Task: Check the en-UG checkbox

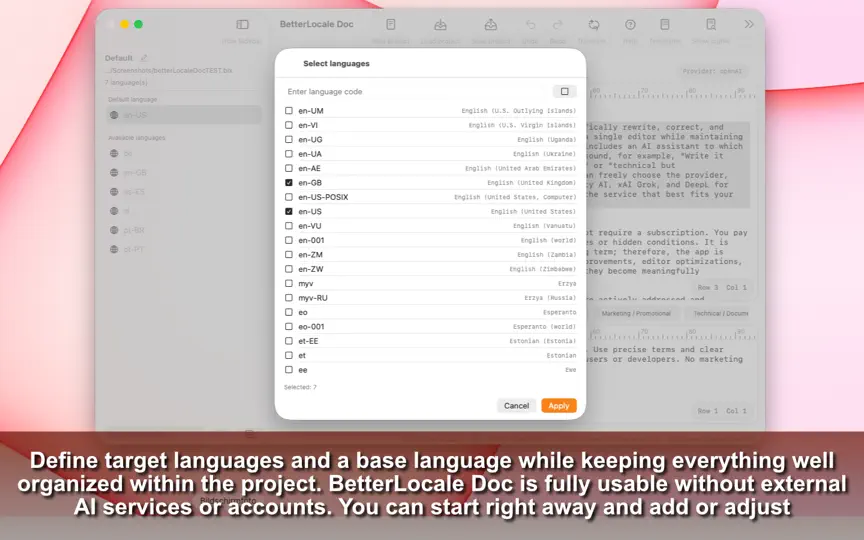Action: tap(289, 139)
